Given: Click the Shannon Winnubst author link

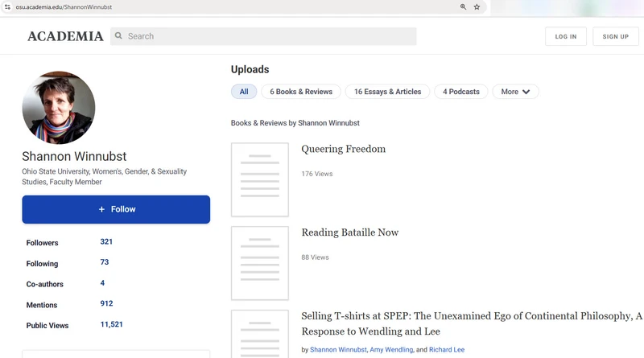Looking at the screenshot, I should [x=338, y=350].
